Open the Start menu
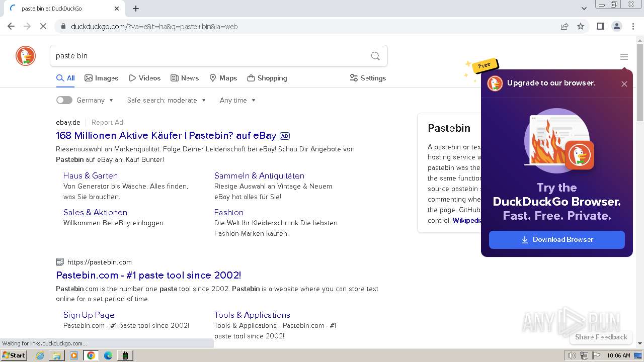The height and width of the screenshot is (362, 644). pyautogui.click(x=14, y=355)
